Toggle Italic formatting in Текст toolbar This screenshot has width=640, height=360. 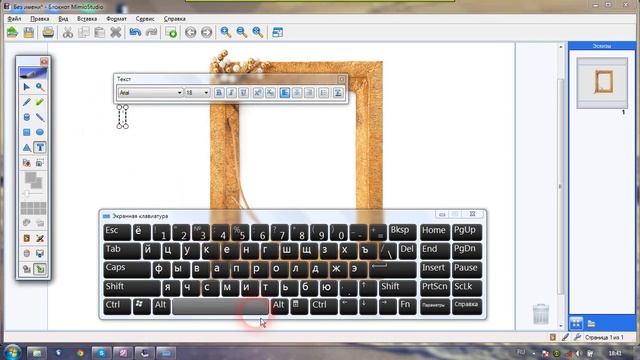click(x=231, y=93)
